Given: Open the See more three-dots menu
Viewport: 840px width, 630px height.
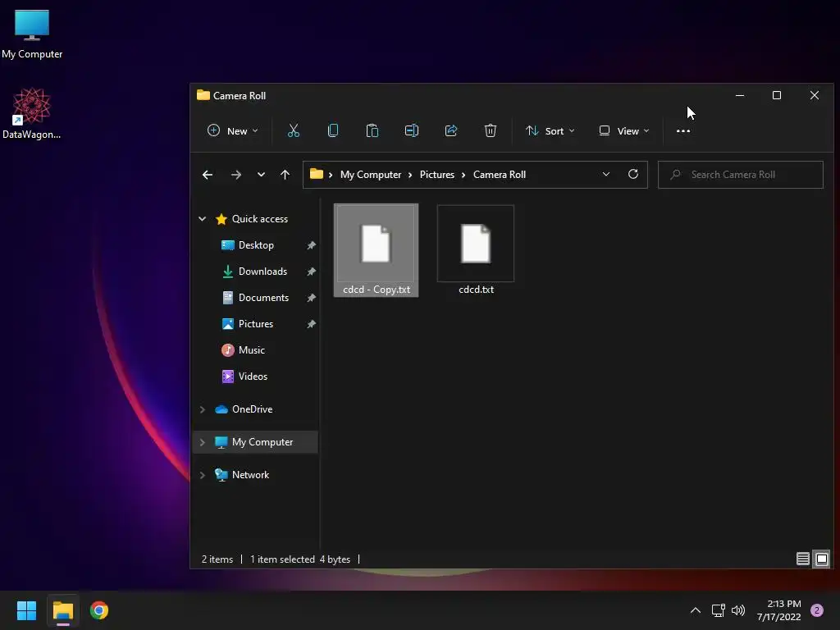Looking at the screenshot, I should pyautogui.click(x=683, y=130).
